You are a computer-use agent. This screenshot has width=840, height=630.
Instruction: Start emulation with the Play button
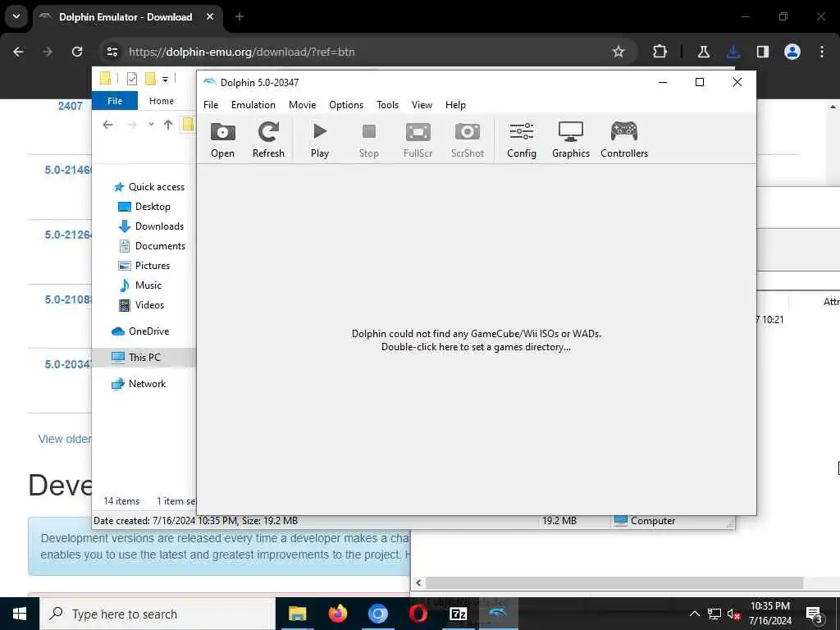coord(320,139)
